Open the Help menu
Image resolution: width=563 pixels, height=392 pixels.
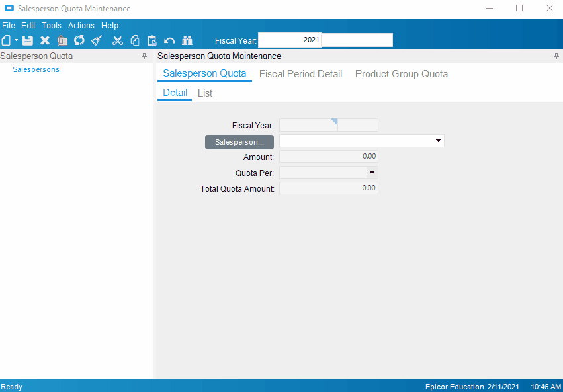coord(110,26)
